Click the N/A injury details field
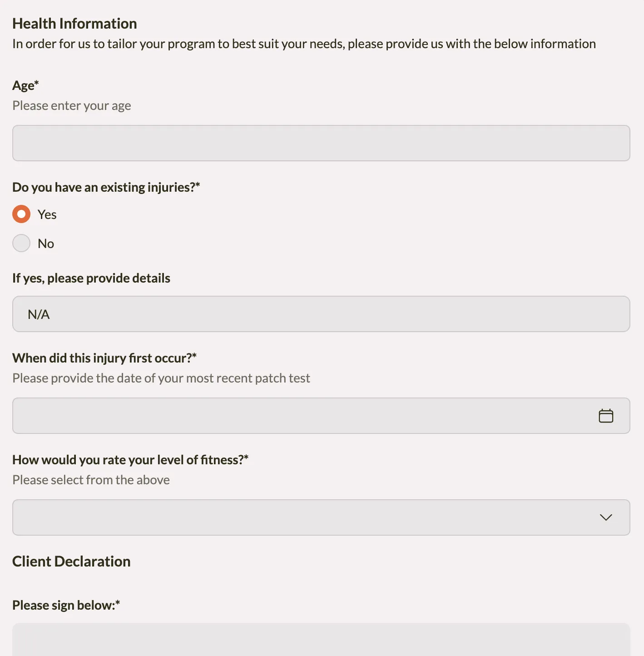Image resolution: width=644 pixels, height=656 pixels. click(x=321, y=313)
